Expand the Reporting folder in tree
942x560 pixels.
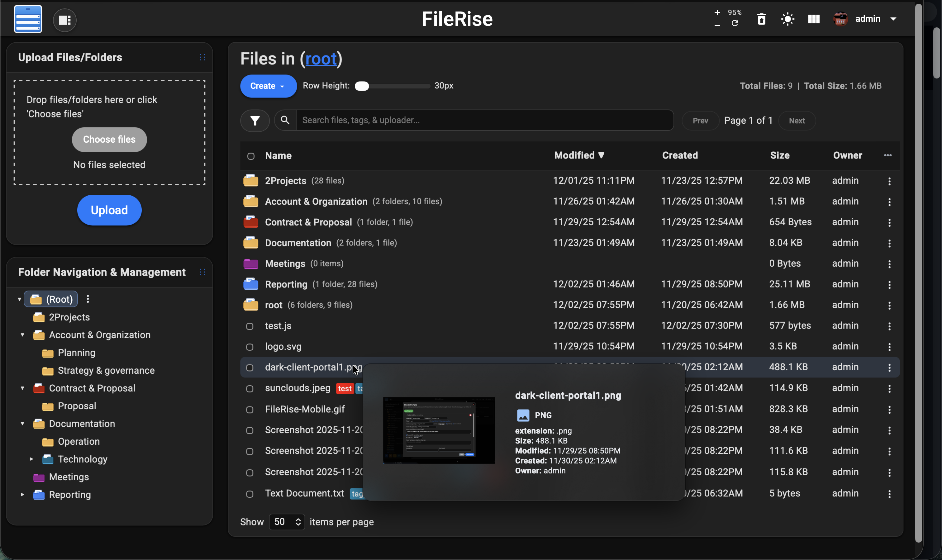point(22,494)
